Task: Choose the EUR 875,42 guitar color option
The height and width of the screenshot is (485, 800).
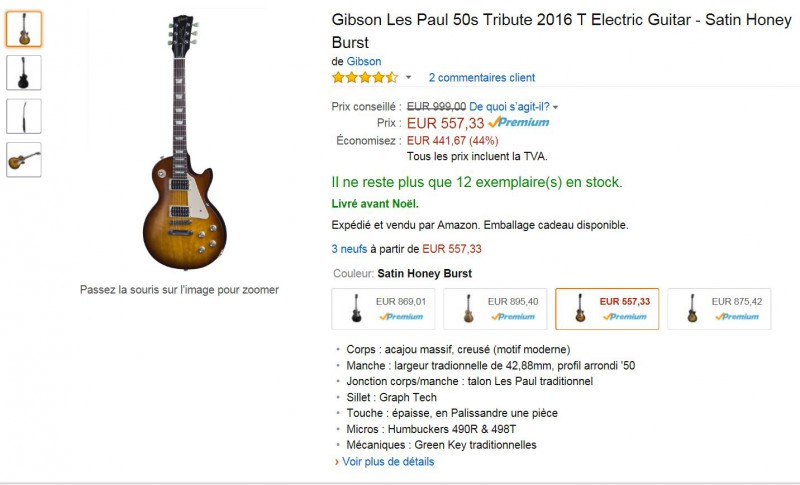Action: click(719, 308)
